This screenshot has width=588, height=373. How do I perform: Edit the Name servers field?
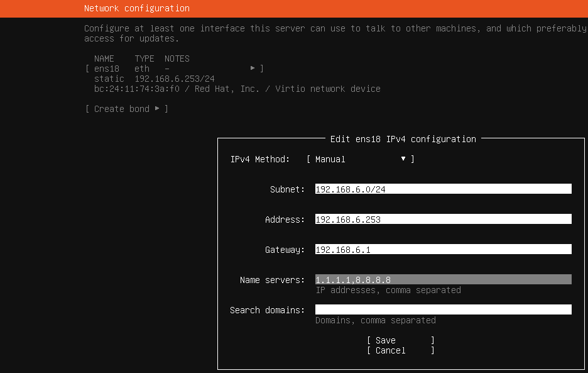(443, 280)
